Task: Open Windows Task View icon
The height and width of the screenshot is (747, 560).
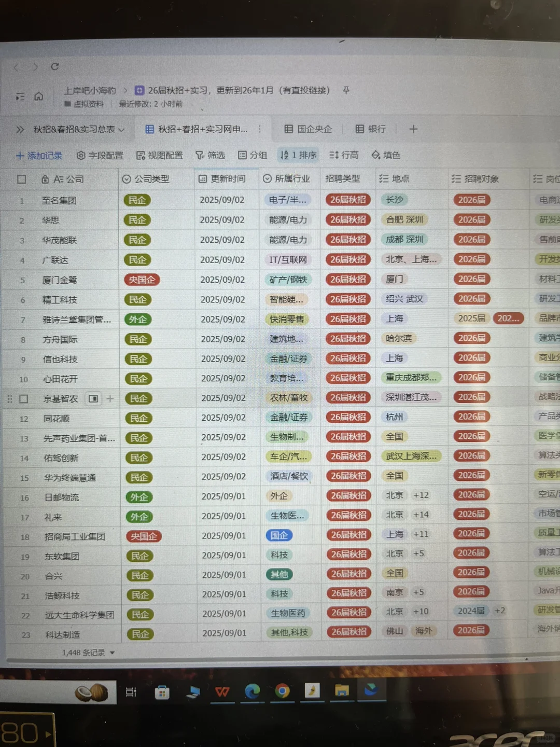Action: pos(131,692)
